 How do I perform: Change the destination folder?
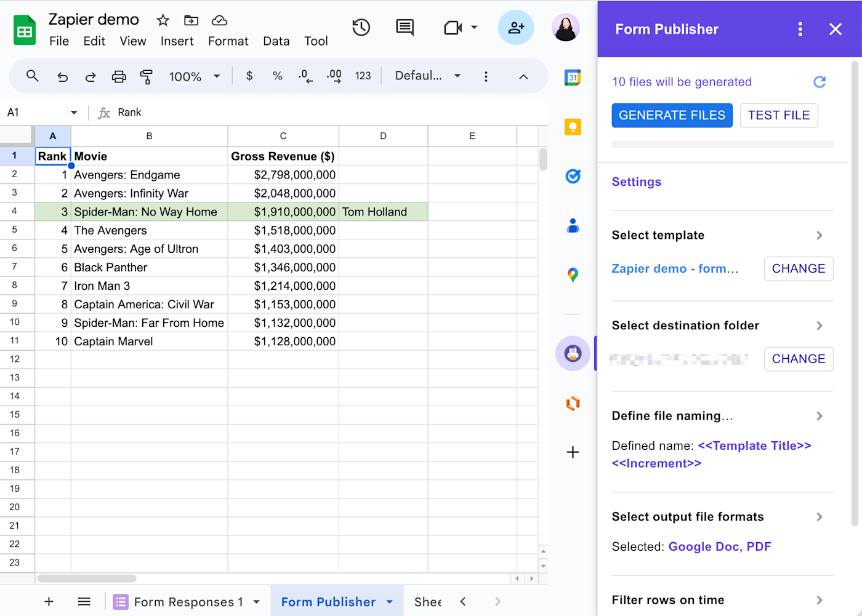coord(799,359)
